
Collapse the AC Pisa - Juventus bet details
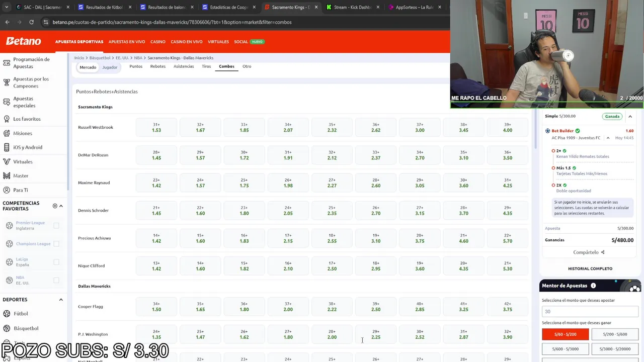click(608, 138)
